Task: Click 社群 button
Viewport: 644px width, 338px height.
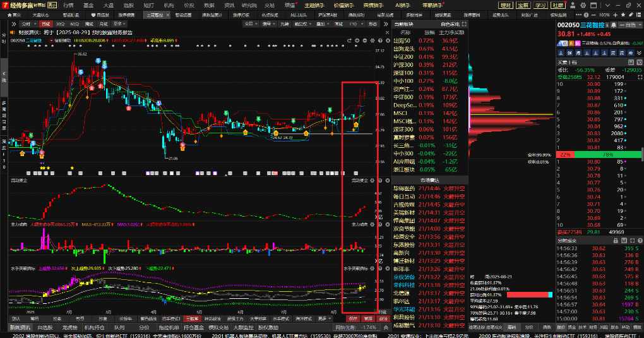Action: click(558, 5)
